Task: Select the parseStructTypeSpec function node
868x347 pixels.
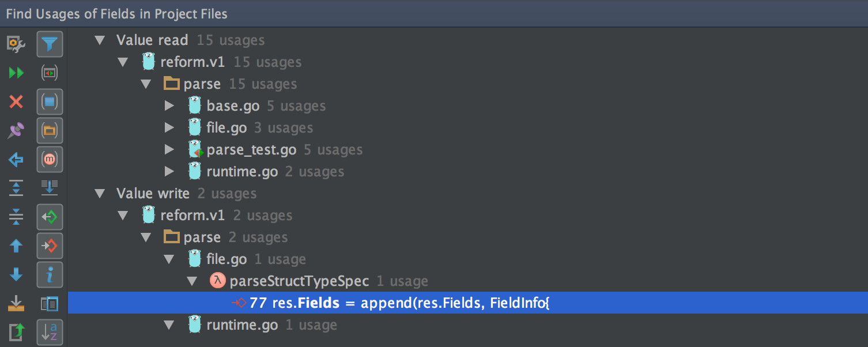Action: (299, 281)
